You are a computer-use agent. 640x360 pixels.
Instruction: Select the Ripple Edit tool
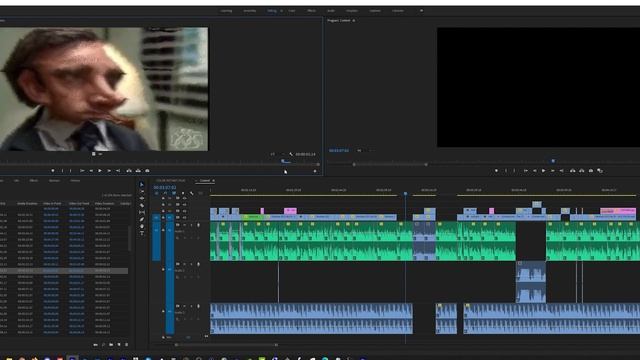click(142, 198)
